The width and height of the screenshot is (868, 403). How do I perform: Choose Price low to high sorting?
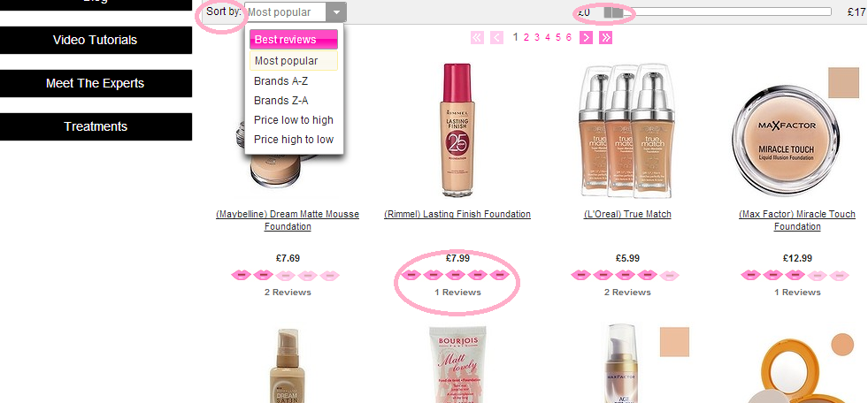click(294, 120)
